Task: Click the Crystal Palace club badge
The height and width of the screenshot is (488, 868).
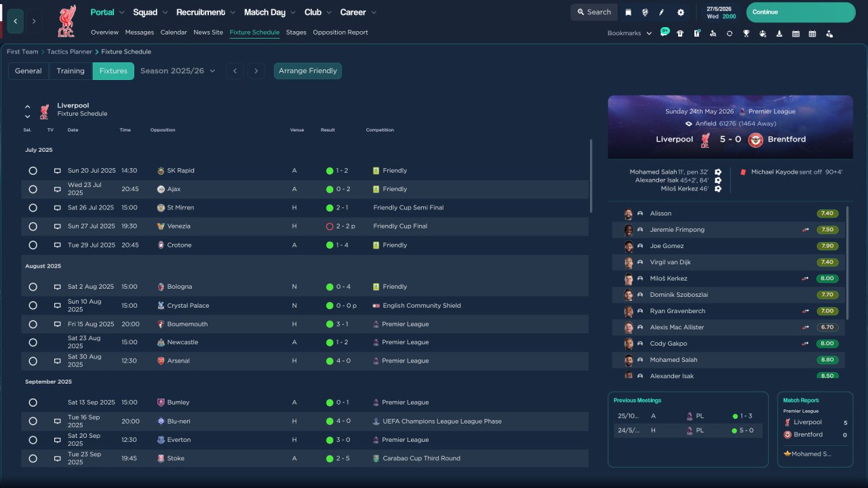Action: pyautogui.click(x=161, y=306)
